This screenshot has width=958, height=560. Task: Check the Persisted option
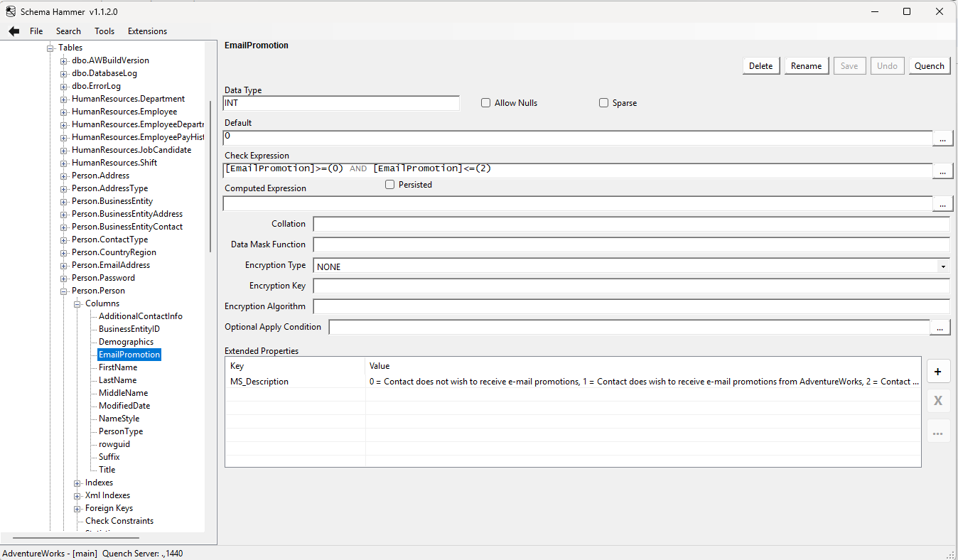coord(389,184)
